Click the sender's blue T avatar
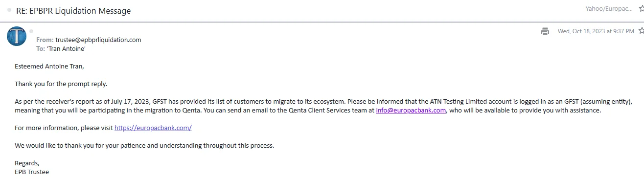 click(17, 36)
